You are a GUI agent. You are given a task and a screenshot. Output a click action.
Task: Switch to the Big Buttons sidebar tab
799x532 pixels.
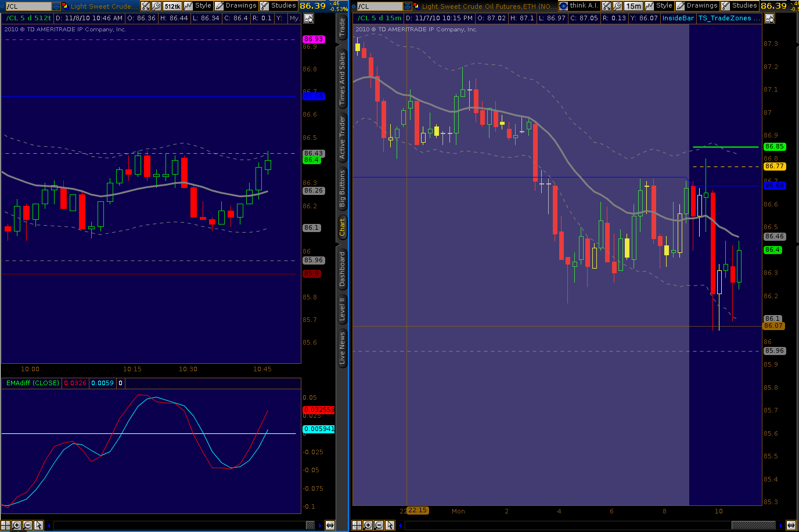342,189
